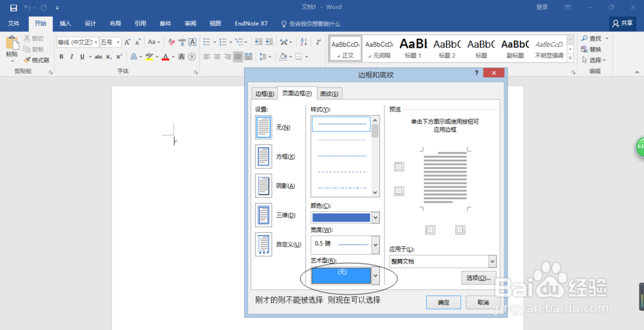Click the Grow Font icon
Viewport: 644px width, 330px height.
tap(128, 42)
